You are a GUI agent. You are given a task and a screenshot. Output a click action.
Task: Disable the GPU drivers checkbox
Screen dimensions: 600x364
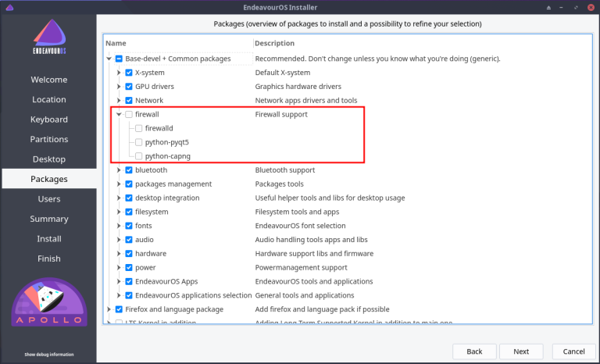[129, 86]
